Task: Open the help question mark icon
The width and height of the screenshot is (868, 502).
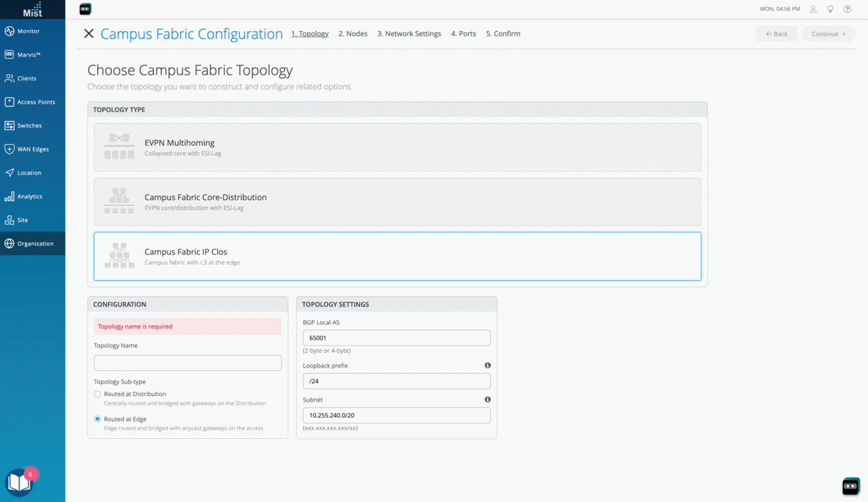Action: (847, 9)
